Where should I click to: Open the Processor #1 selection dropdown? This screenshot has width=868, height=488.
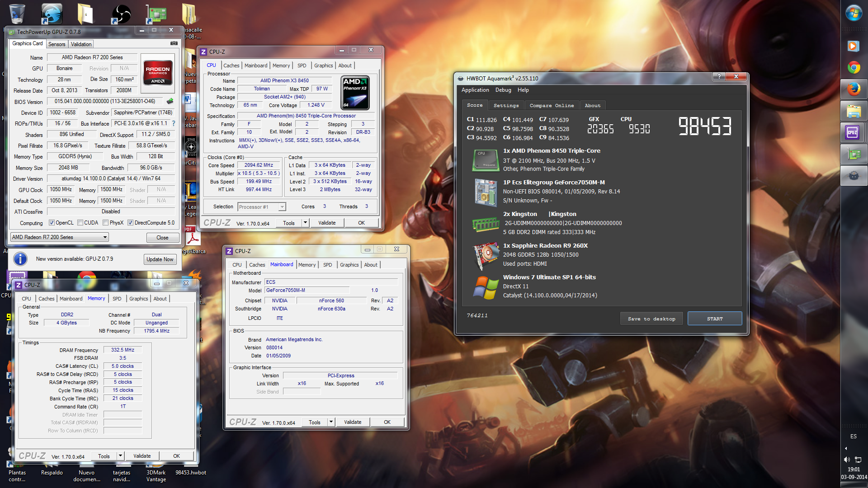point(262,207)
